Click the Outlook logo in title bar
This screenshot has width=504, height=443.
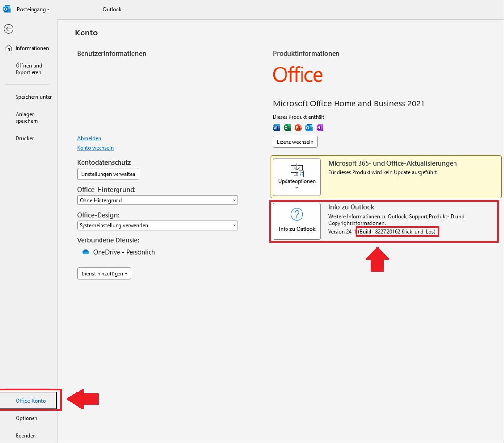tap(7, 9)
